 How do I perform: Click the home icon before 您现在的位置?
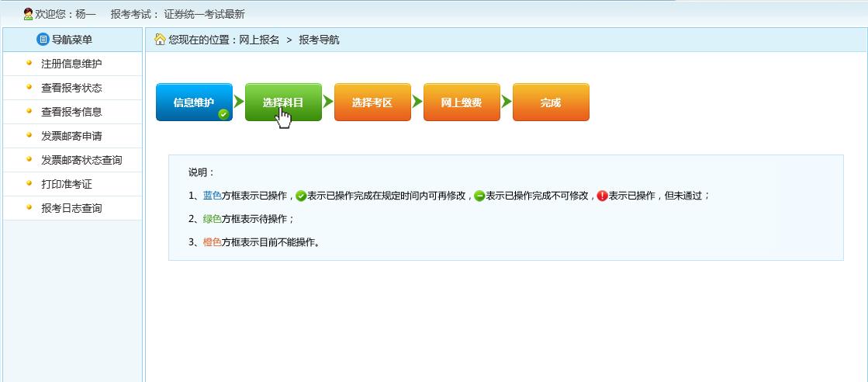159,40
